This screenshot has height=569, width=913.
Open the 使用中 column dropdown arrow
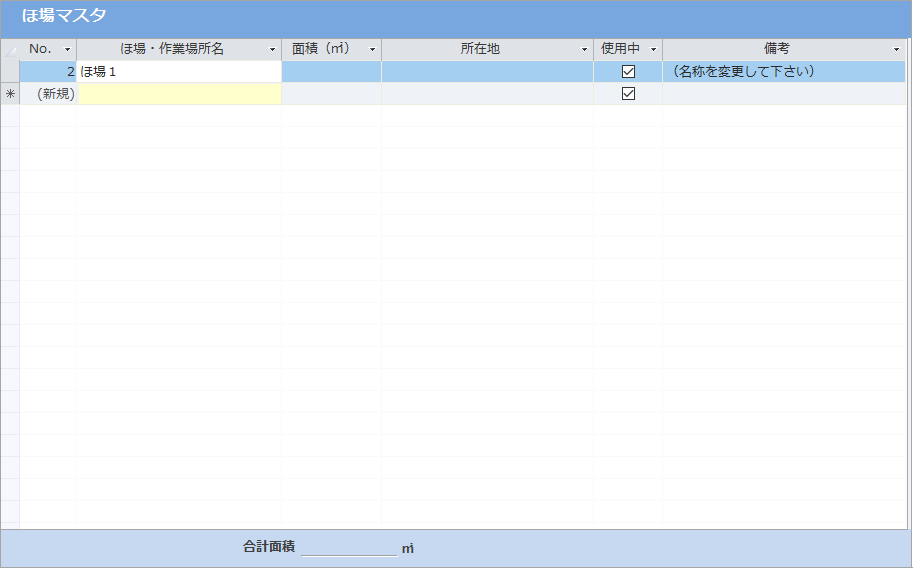click(653, 49)
